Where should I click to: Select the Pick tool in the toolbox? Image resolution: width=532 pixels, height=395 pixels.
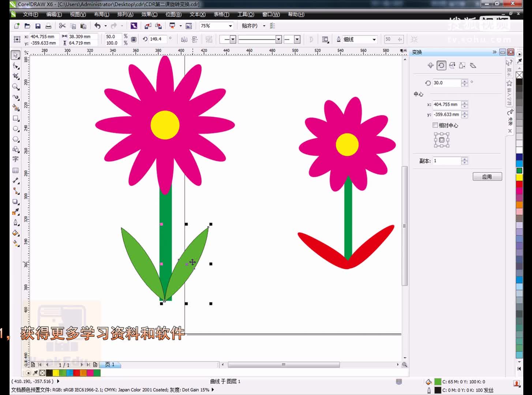[x=15, y=55]
